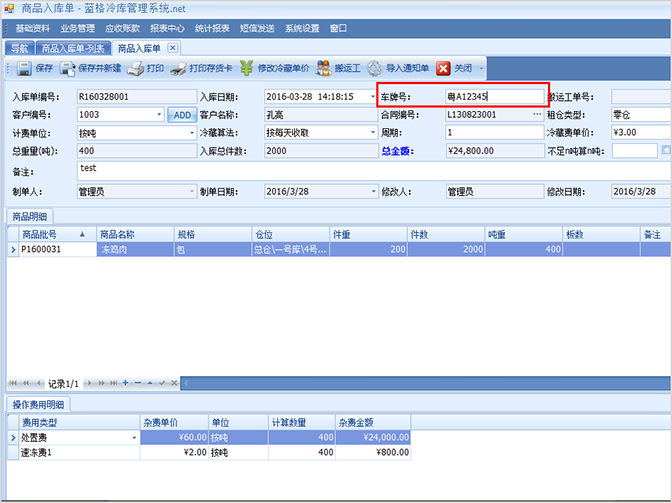Click the 冷藏费单价 field
Image resolution: width=672 pixels, height=503 pixels.
641,133
